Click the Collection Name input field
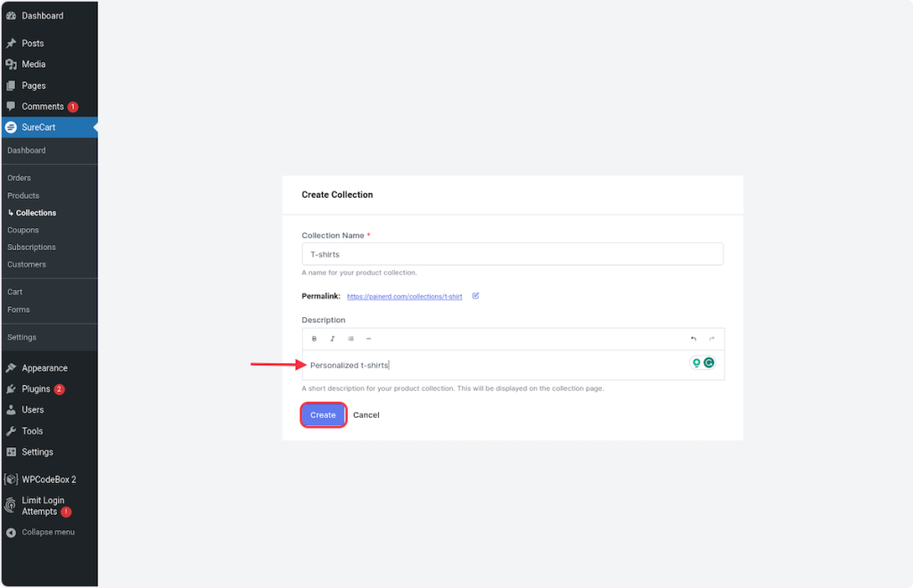The image size is (913, 588). [x=512, y=254]
